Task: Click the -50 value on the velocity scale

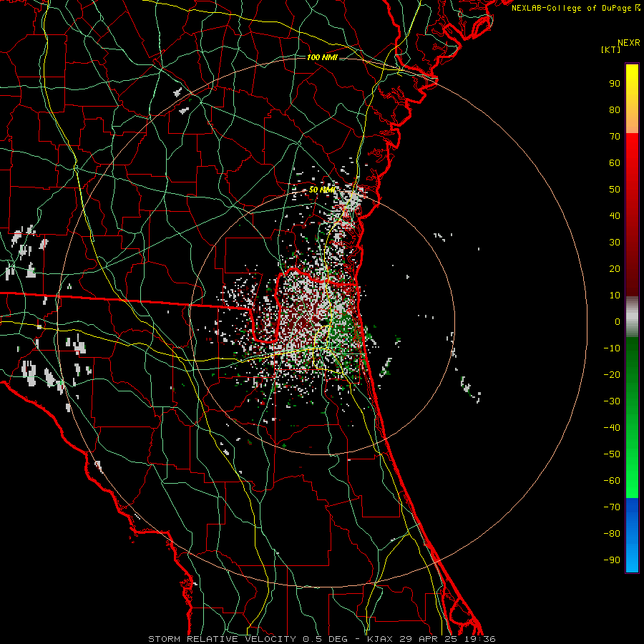Action: [x=612, y=454]
